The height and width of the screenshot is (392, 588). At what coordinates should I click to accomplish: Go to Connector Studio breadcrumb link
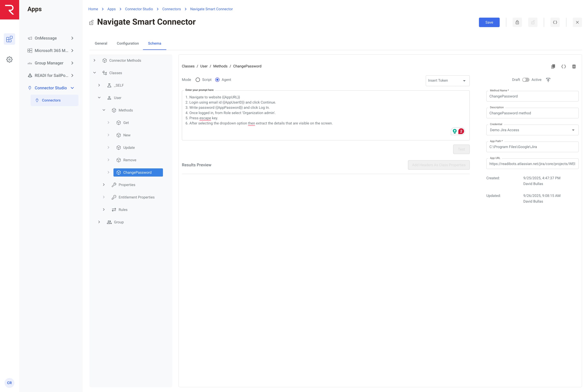[139, 9]
